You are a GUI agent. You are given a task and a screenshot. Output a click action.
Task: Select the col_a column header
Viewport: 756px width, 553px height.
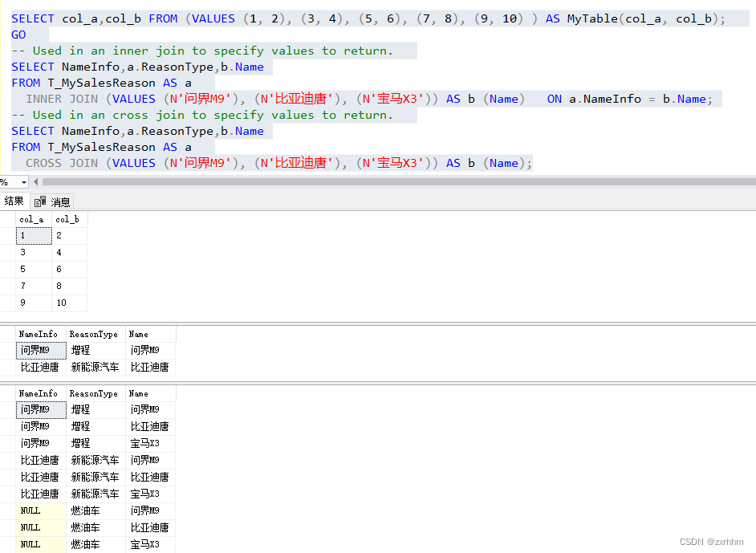tap(33, 219)
